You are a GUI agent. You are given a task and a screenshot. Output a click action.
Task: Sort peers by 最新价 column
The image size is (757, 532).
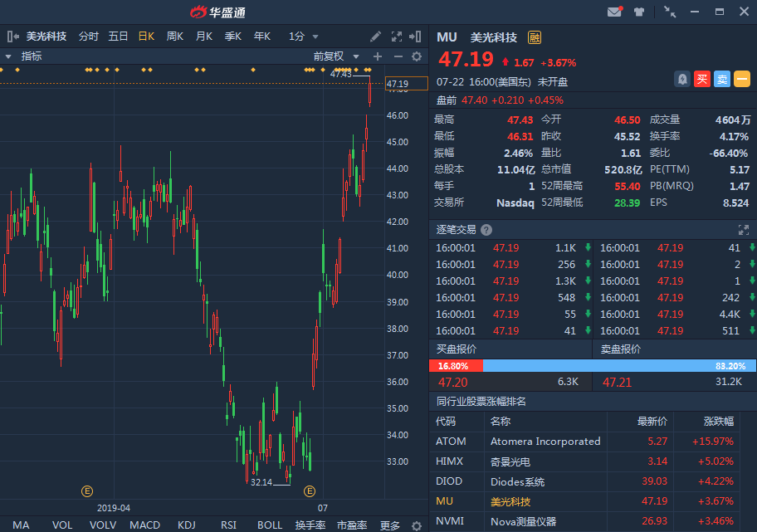coord(652,422)
